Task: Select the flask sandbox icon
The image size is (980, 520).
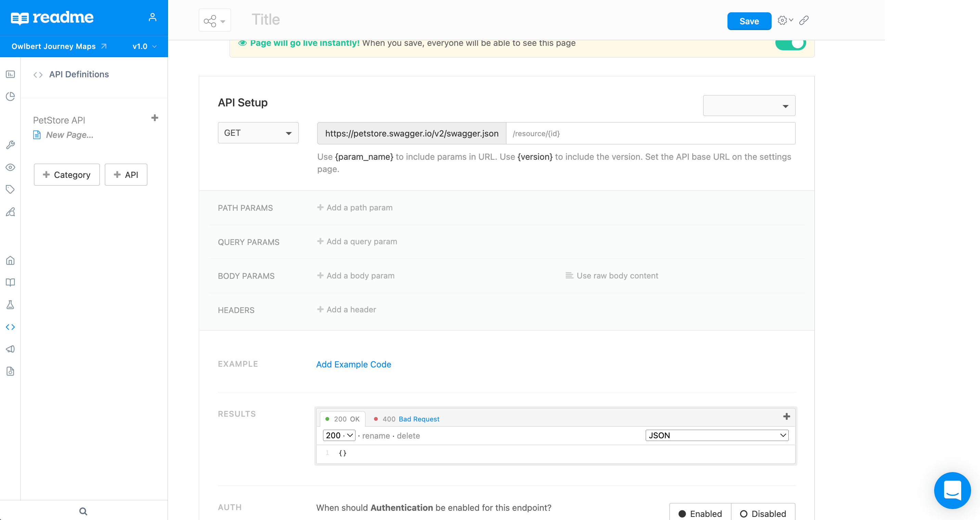Action: click(x=10, y=304)
